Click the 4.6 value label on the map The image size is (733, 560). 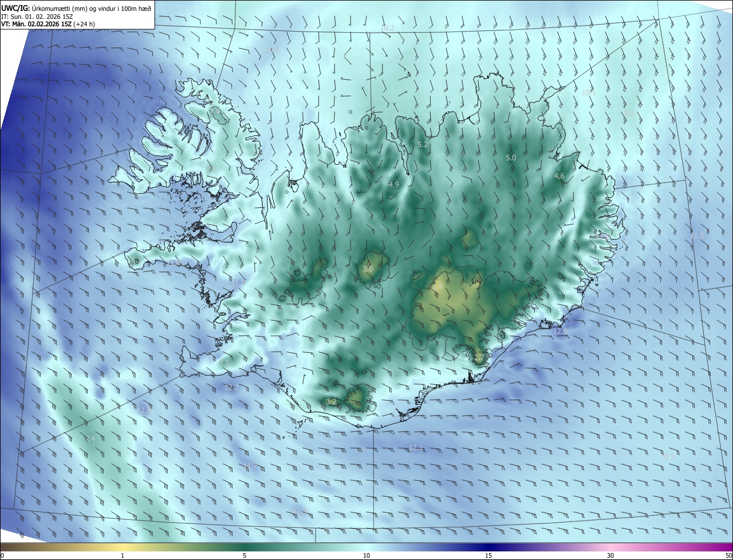pos(559,176)
